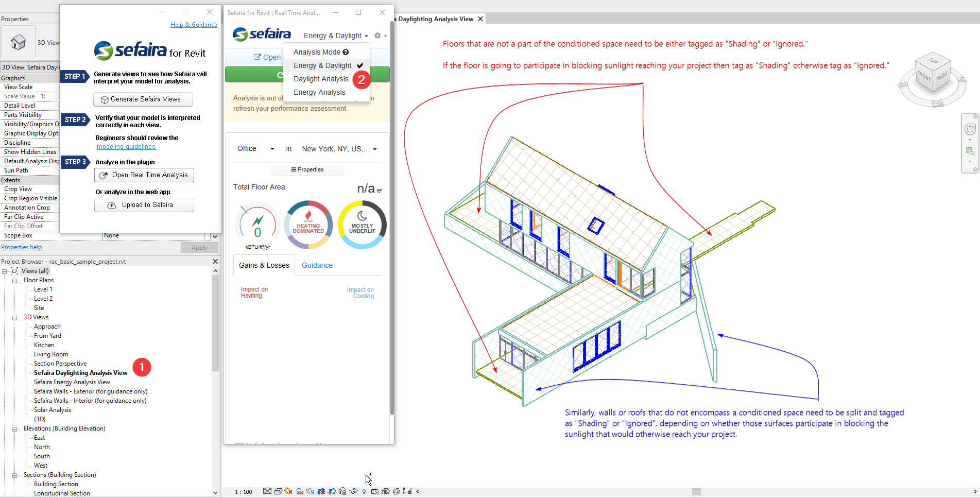Click Upload to Sefaira button
980x498 pixels.
(144, 205)
